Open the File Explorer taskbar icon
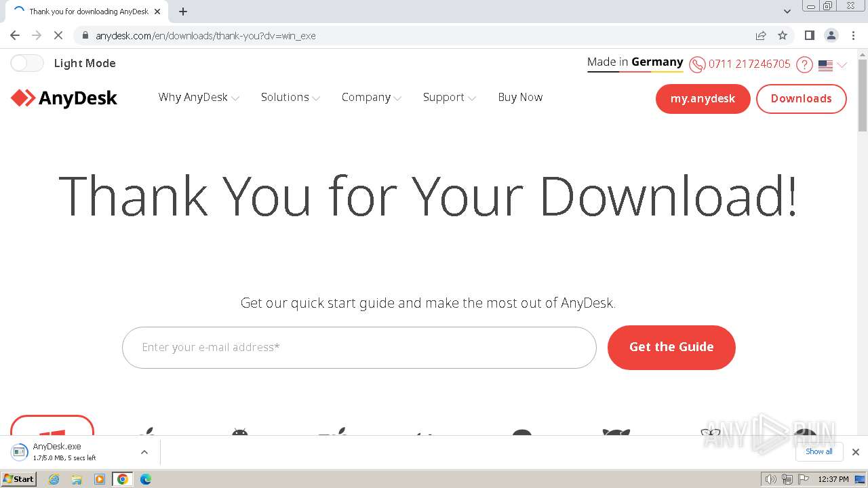868x488 pixels. (x=77, y=479)
